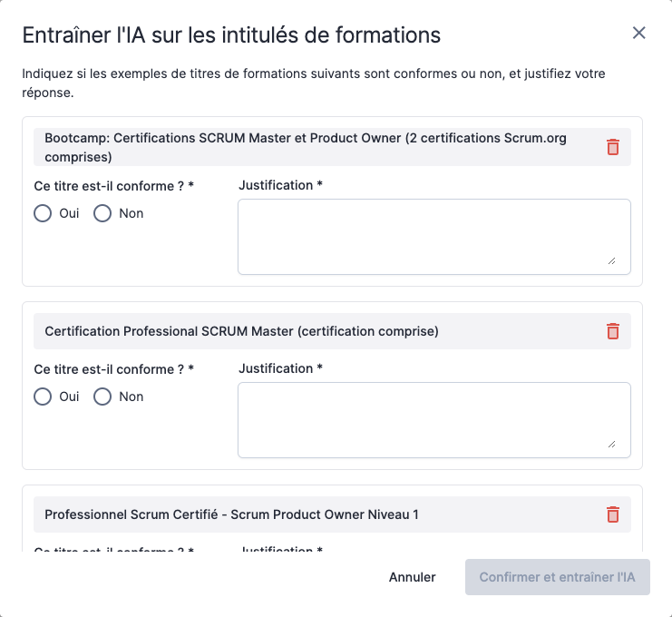This screenshot has width=672, height=617.
Task: Close the AI training dialog
Action: 638,34
